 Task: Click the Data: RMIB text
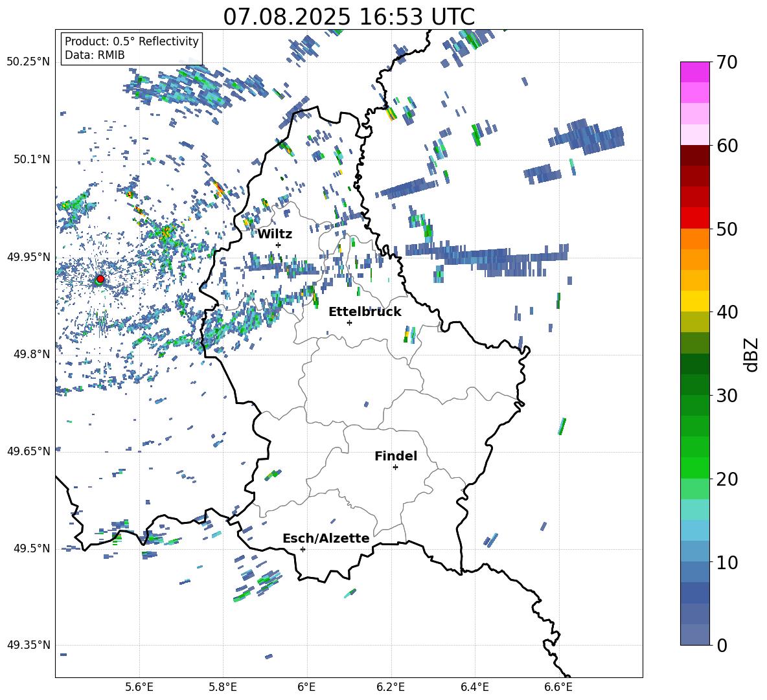(x=95, y=55)
